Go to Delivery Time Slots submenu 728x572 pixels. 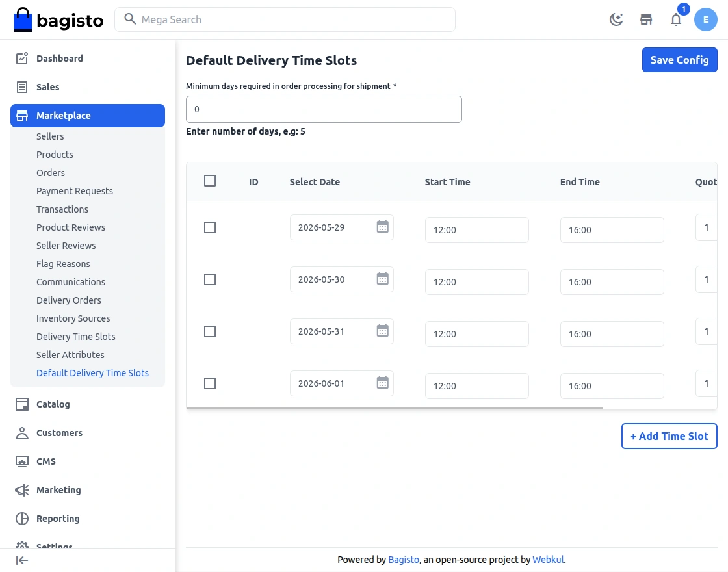pos(75,336)
